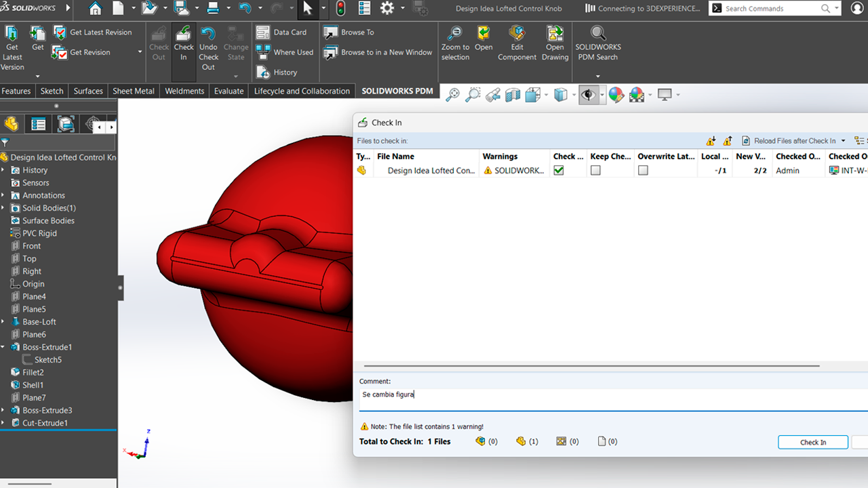Switch to Lifecycle and Collaboration tab
The height and width of the screenshot is (488, 868).
click(x=302, y=91)
